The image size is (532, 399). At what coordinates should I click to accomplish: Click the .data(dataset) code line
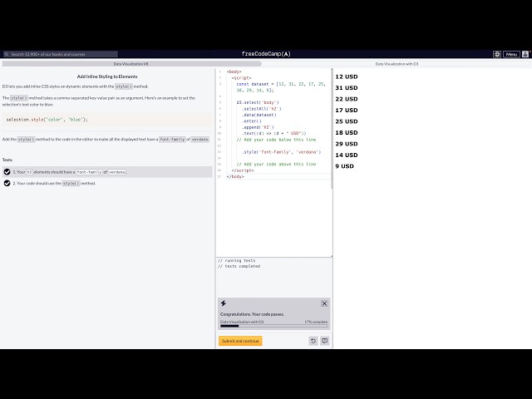pos(259,115)
